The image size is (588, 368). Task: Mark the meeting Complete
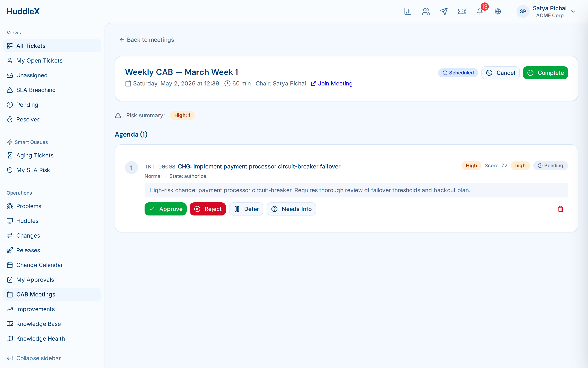[545, 73]
